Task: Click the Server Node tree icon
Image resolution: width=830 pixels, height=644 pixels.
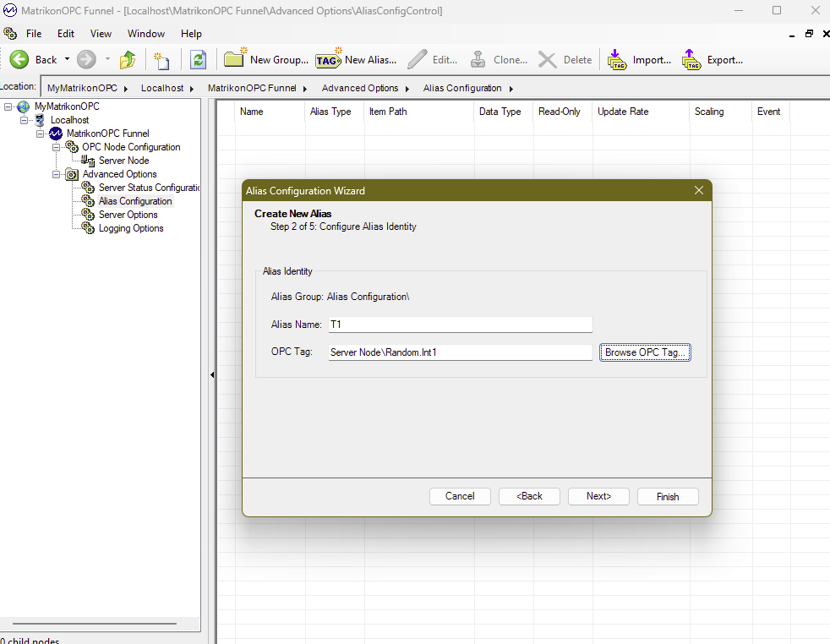Action: click(x=88, y=161)
